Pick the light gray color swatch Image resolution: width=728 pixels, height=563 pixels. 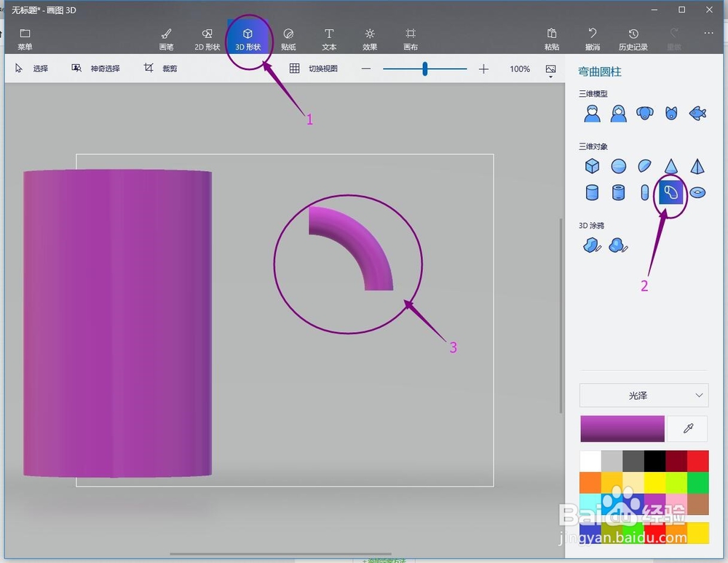[x=612, y=461]
